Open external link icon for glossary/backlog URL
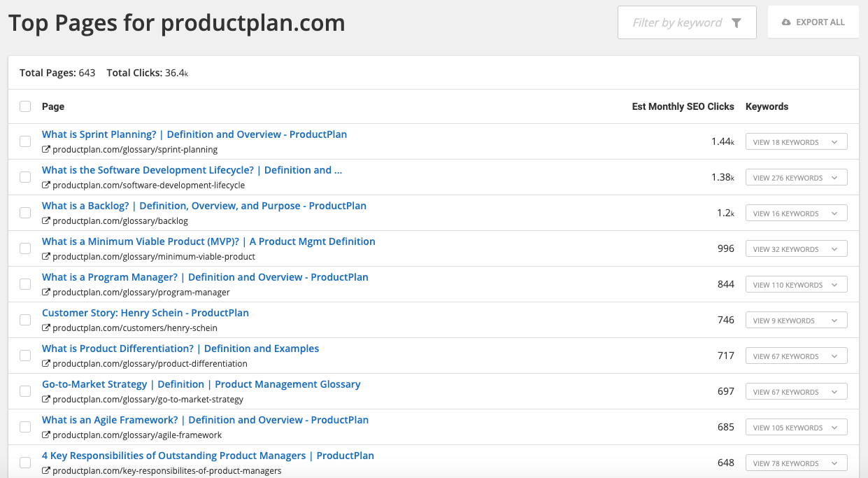The image size is (868, 478). pos(46,220)
